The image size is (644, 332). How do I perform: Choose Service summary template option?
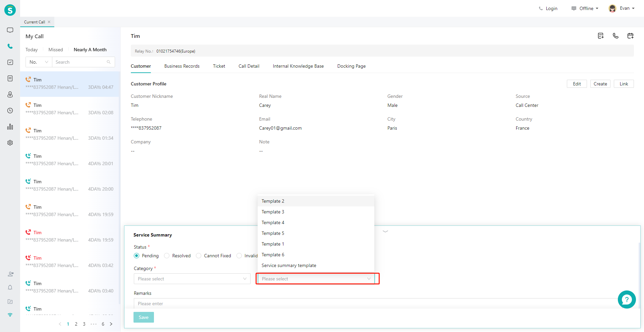pyautogui.click(x=316, y=265)
